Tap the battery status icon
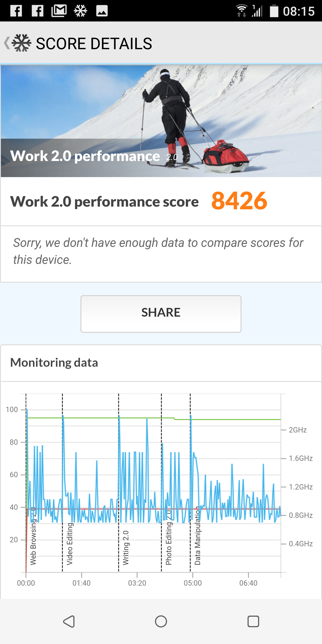Viewport: 322px width, 644px height. pyautogui.click(x=274, y=11)
